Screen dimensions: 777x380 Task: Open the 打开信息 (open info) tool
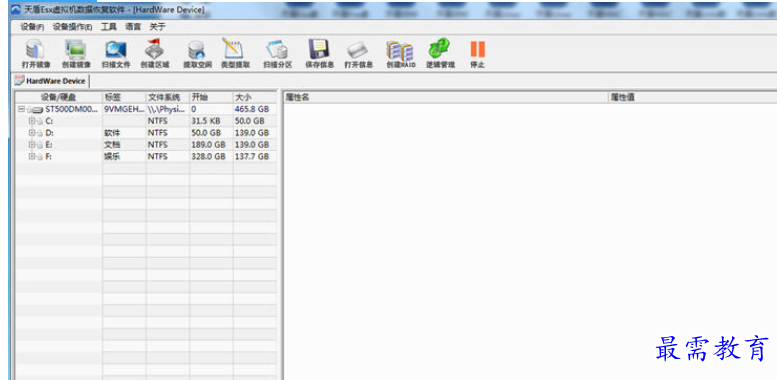point(358,54)
